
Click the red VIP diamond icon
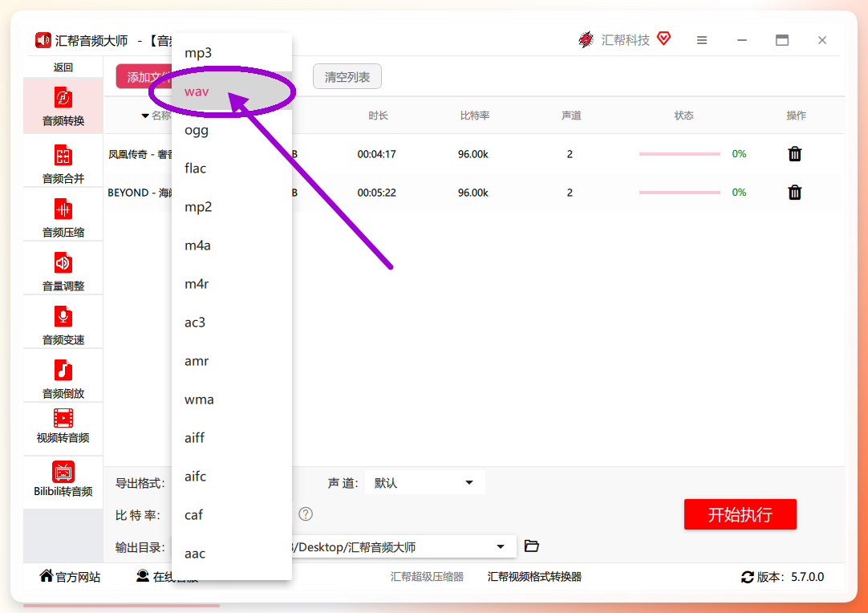pyautogui.click(x=663, y=39)
